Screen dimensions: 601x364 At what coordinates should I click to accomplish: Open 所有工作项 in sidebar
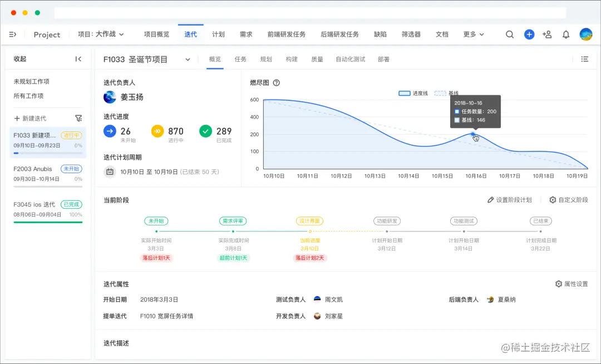(x=28, y=96)
